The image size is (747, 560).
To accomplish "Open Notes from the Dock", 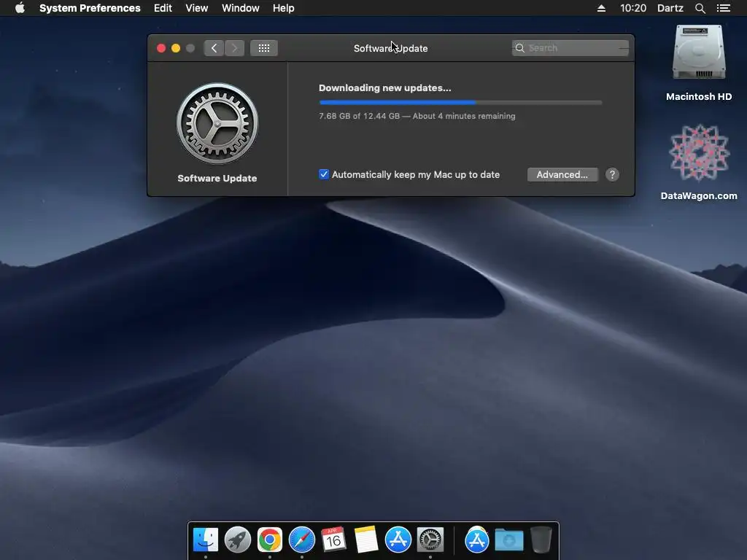I will coord(366,540).
